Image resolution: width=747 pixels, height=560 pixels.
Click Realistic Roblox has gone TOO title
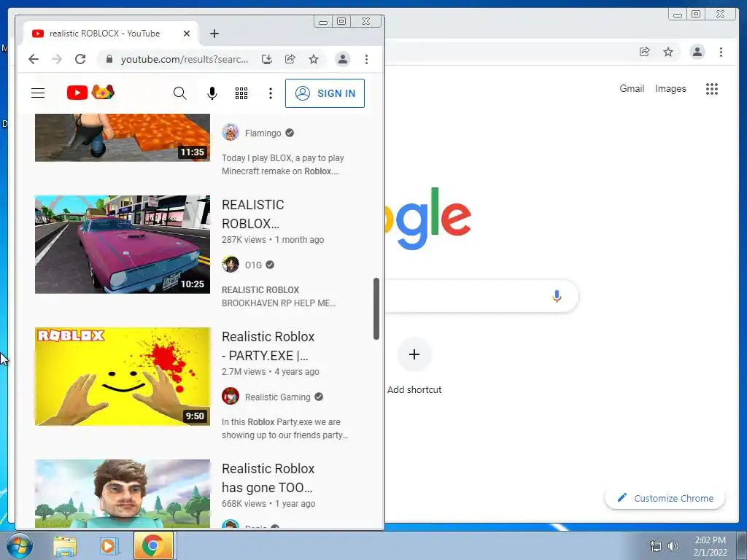click(x=268, y=478)
